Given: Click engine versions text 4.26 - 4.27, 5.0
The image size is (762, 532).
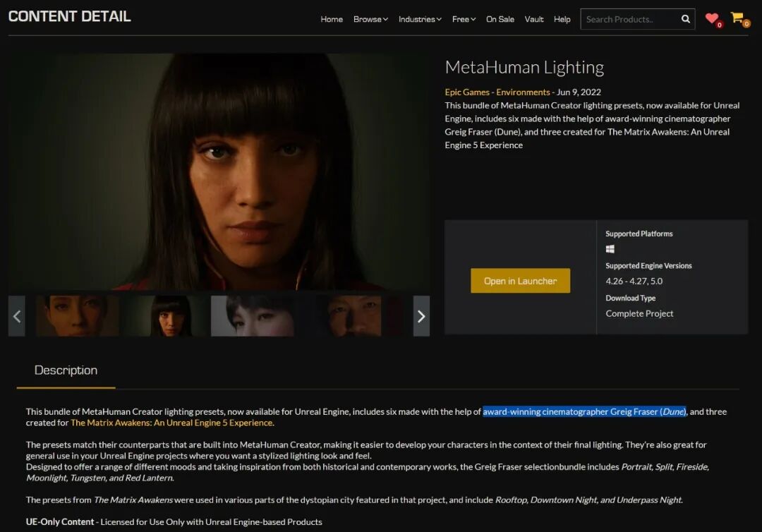Looking at the screenshot, I should 634,282.
